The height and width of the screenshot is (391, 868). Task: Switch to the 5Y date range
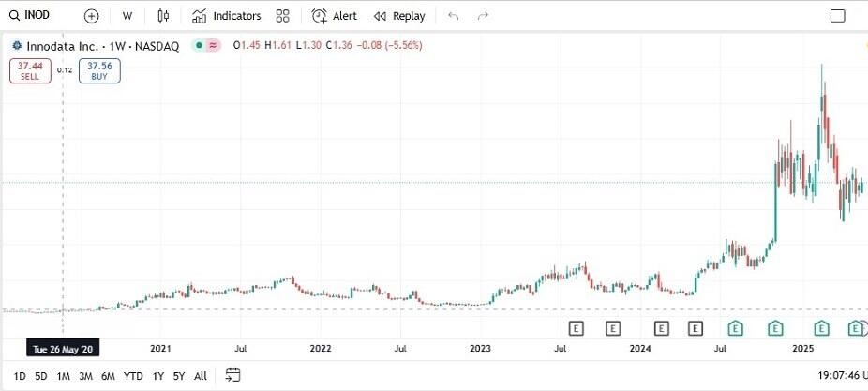point(178,376)
